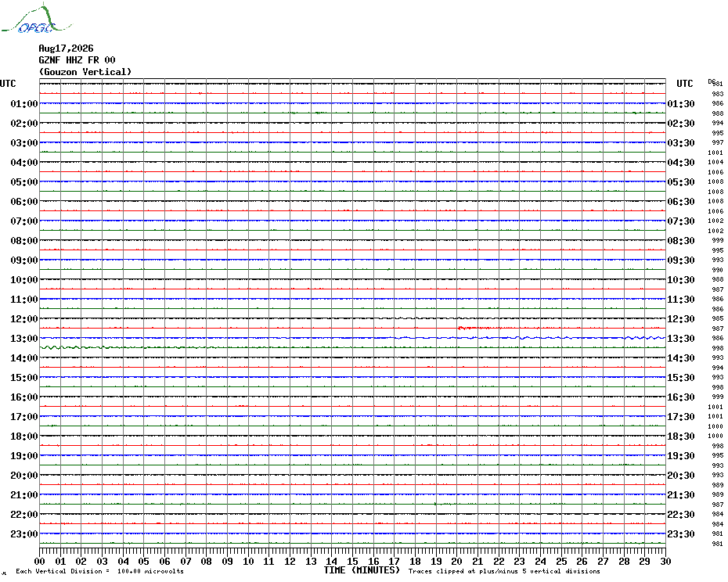Click minute label 00 on time axis
Image resolution: width=728 pixels, height=582 pixels.
pyautogui.click(x=40, y=561)
